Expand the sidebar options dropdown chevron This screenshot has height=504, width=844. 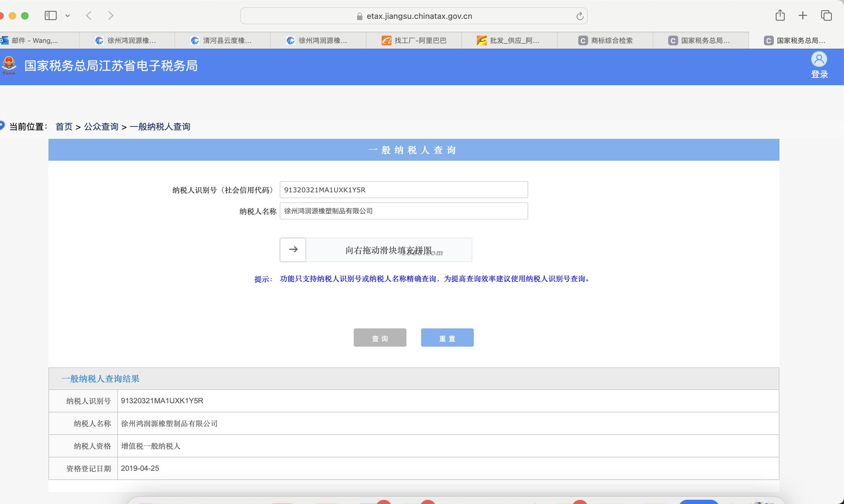[x=68, y=16]
